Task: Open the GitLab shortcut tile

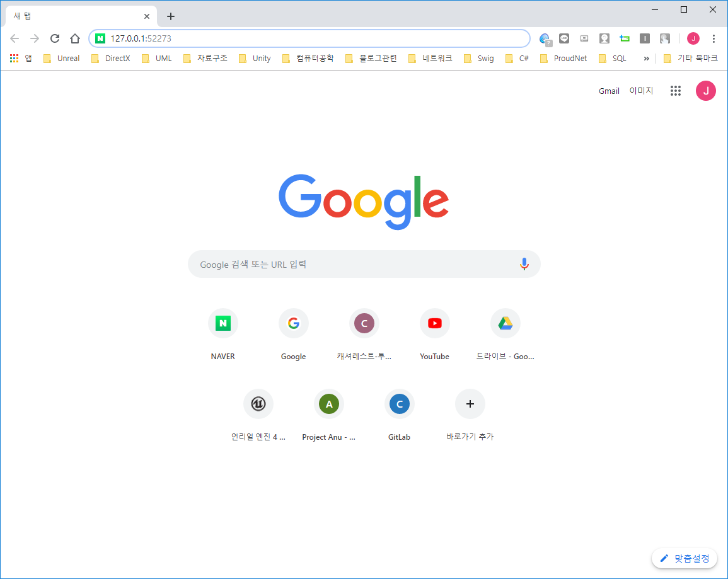Action: [x=399, y=415]
